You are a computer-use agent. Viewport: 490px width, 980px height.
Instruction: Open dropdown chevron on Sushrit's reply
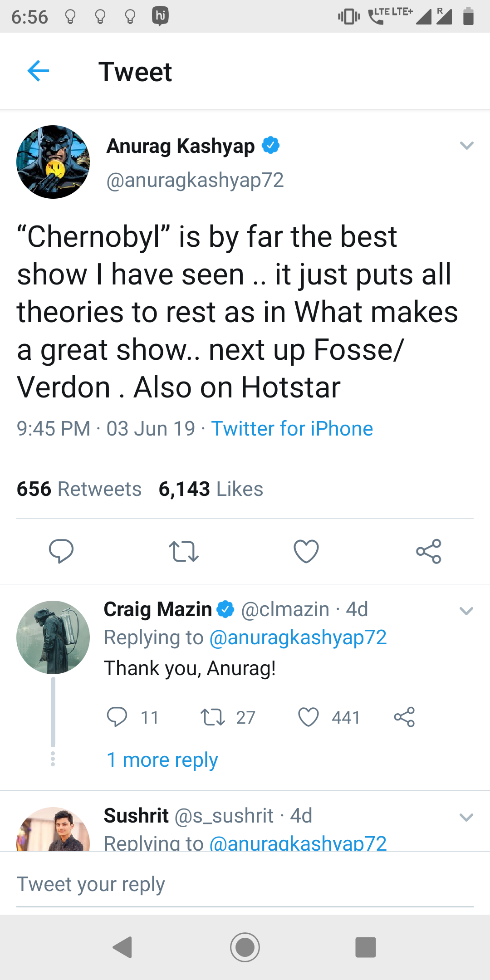click(466, 818)
